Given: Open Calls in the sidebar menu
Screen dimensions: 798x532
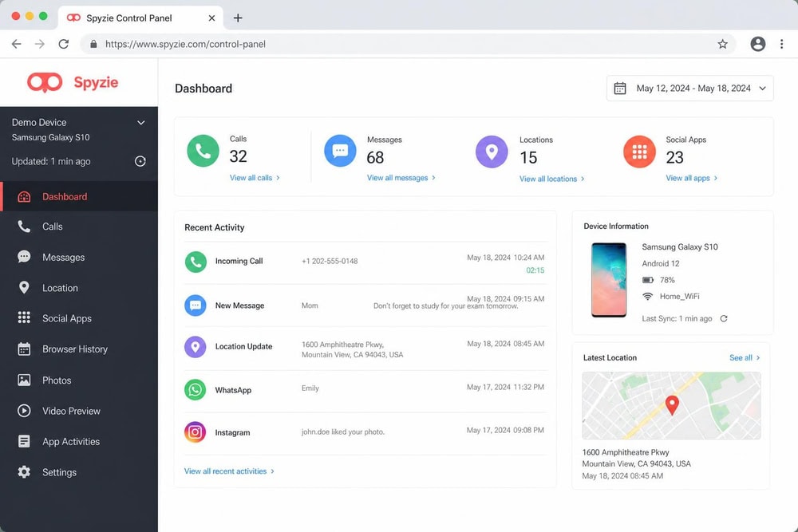Looking at the screenshot, I should pos(79,227).
